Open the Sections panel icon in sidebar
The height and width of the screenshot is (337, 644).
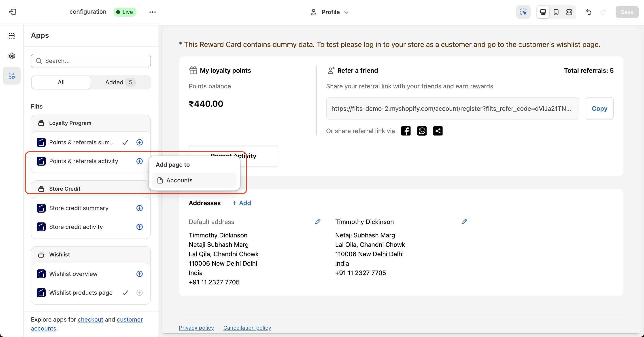pyautogui.click(x=11, y=36)
